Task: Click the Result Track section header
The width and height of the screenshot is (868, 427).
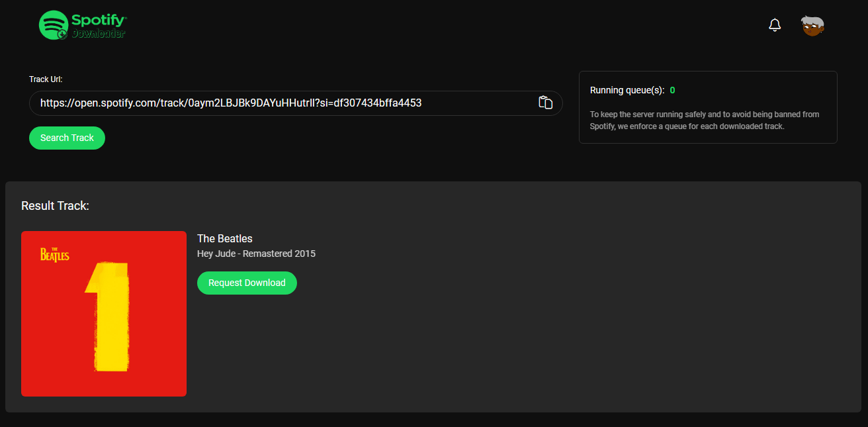Action: [55, 205]
